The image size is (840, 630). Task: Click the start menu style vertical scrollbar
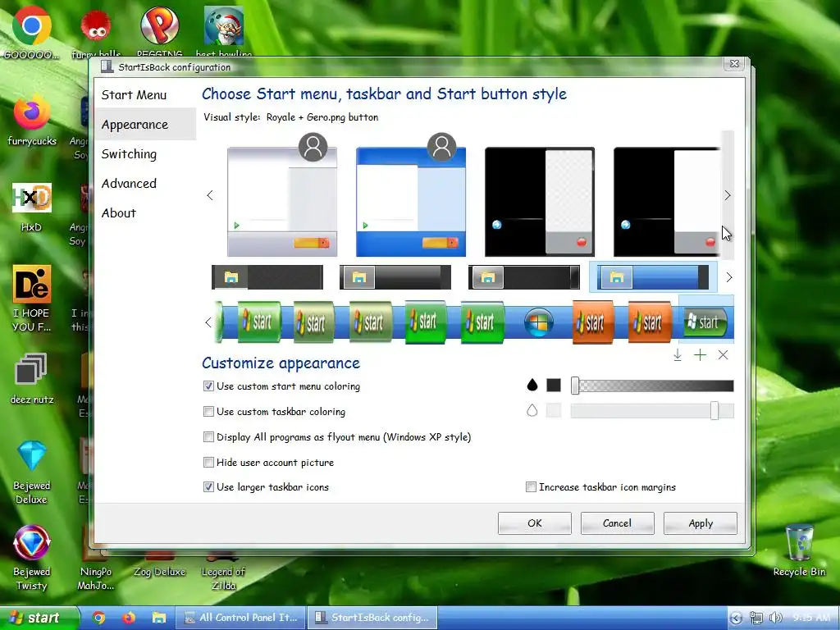point(728,195)
